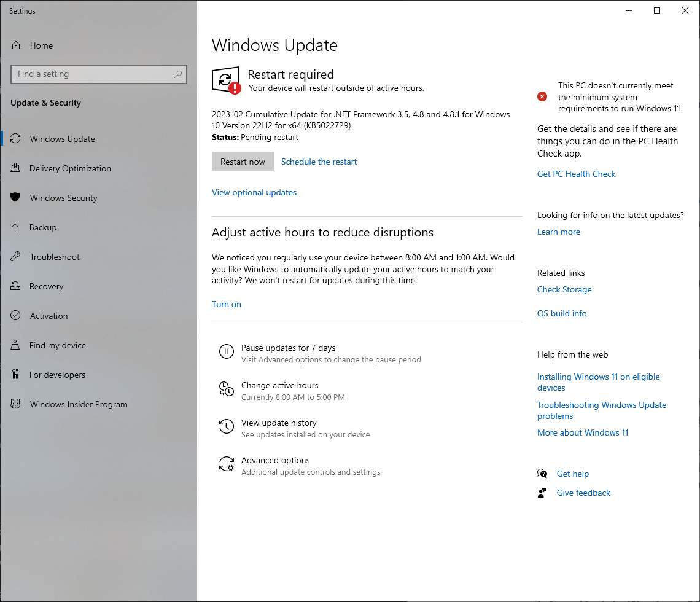Click the Home icon in sidebar
The height and width of the screenshot is (602, 700).
tap(16, 45)
